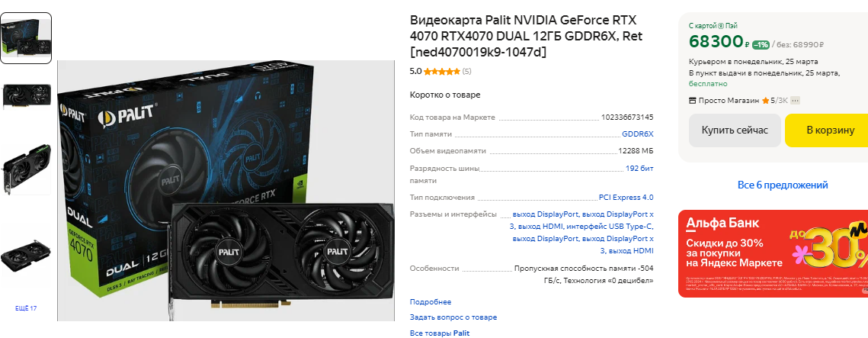Viewport: 868px width, 338px height.
Task: Add item with В корзину button
Action: coord(827,130)
